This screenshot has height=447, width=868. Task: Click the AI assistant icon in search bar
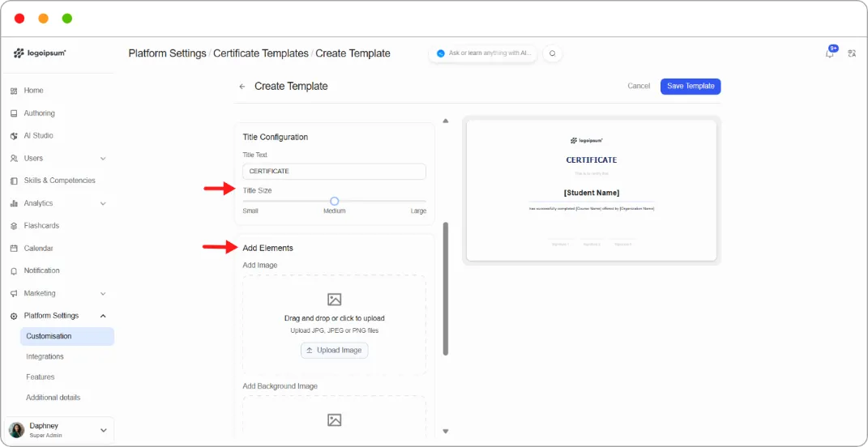point(441,53)
